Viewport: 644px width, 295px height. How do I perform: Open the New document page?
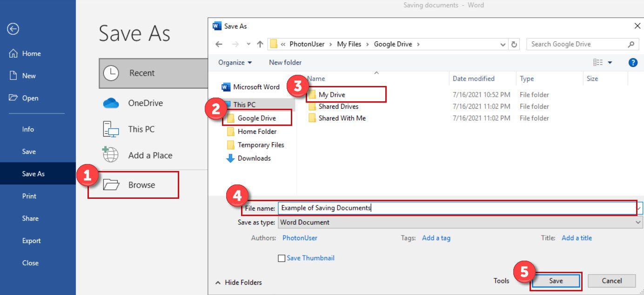pos(22,76)
